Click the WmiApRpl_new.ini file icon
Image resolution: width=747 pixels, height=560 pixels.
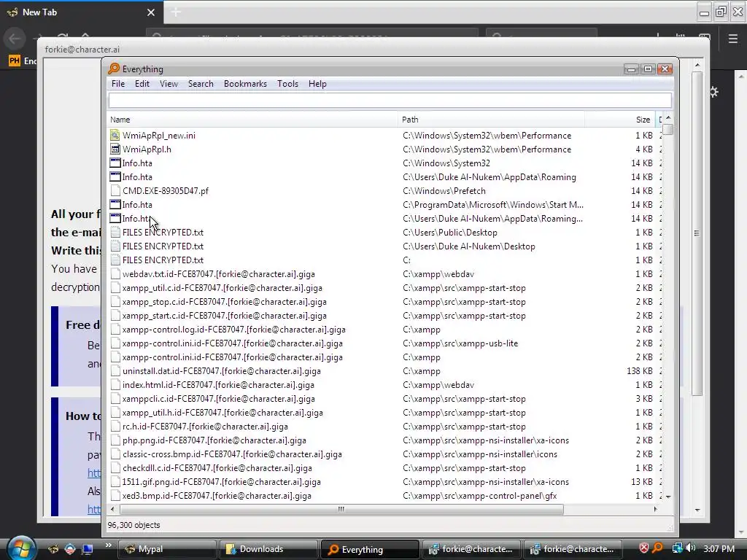tap(115, 135)
